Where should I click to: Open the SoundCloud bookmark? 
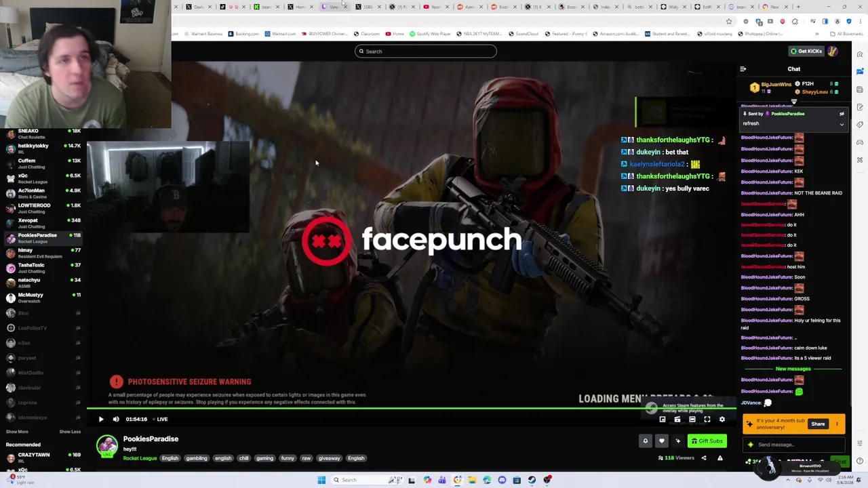click(523, 34)
